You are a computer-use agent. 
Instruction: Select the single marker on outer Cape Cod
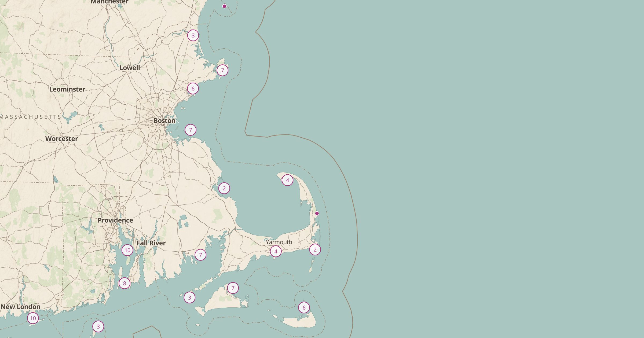317,213
